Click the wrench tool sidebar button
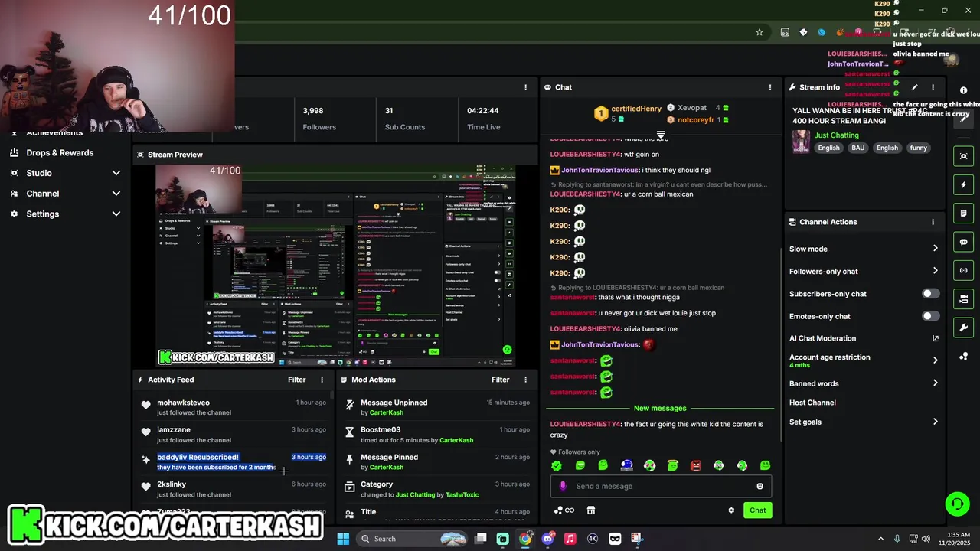This screenshot has height=551, width=980. click(x=963, y=328)
